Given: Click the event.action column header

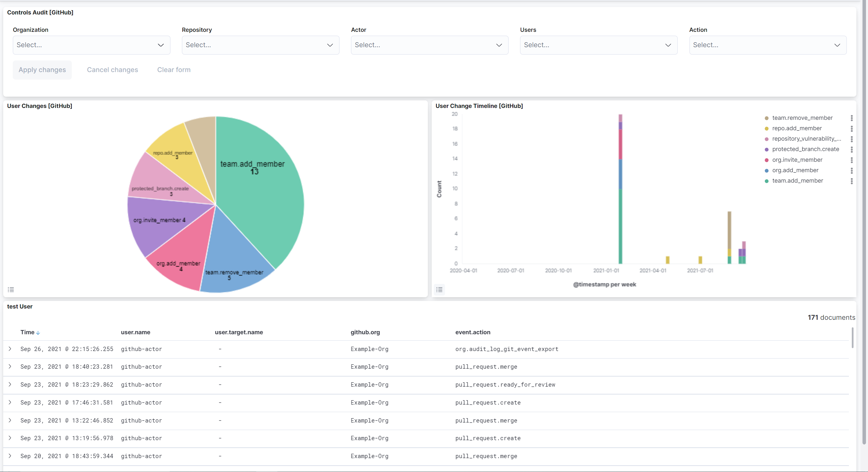Looking at the screenshot, I should [x=473, y=332].
